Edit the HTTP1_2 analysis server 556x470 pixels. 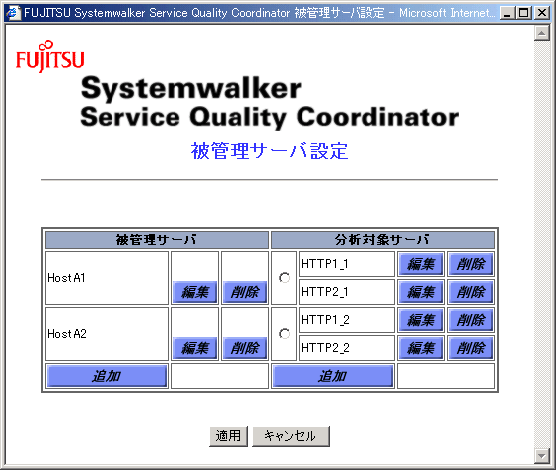tap(421, 320)
